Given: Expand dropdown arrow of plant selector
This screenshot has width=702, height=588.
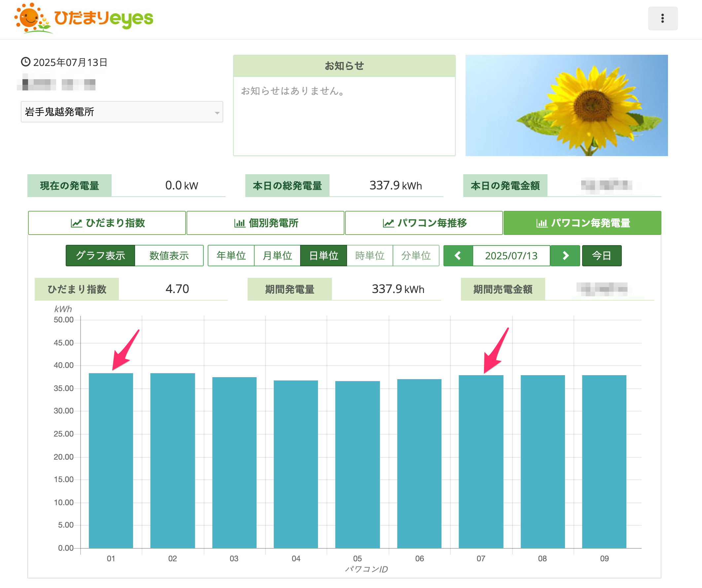Looking at the screenshot, I should click(x=217, y=113).
